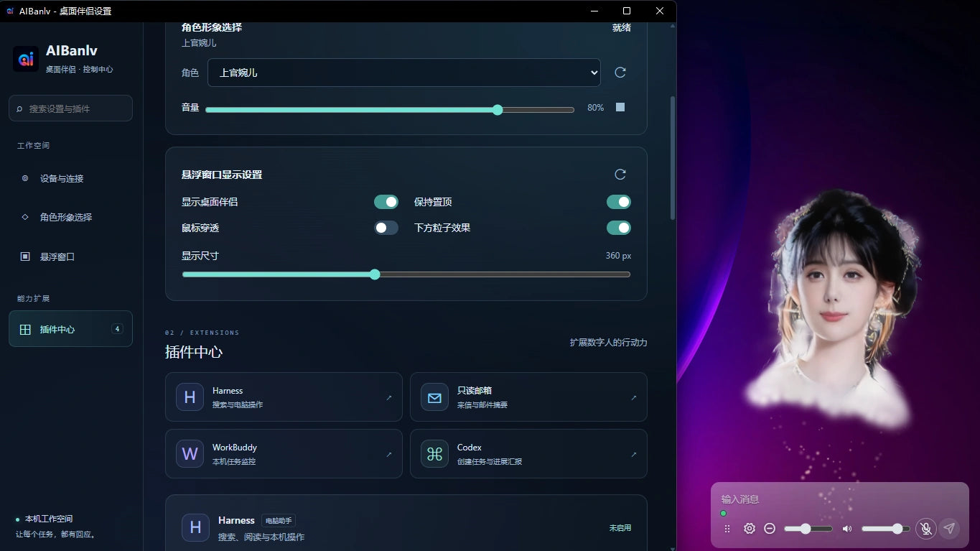Click the Harness card H icon
Screen dimensions: 980x551
pyautogui.click(x=190, y=397)
